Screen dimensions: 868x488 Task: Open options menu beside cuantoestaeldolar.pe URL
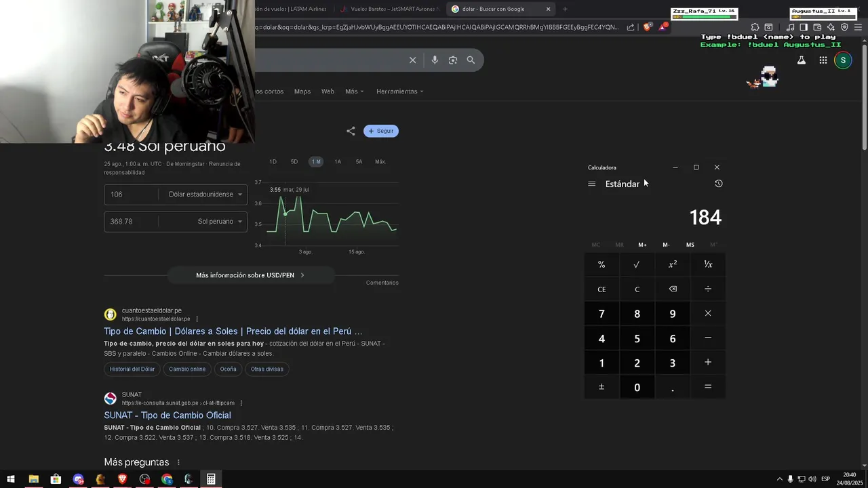pos(197,319)
